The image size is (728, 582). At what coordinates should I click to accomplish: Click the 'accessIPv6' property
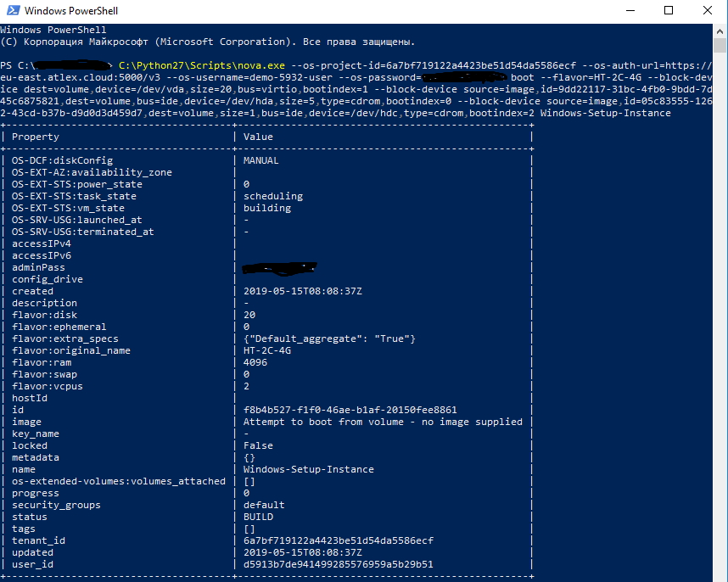pyautogui.click(x=42, y=255)
